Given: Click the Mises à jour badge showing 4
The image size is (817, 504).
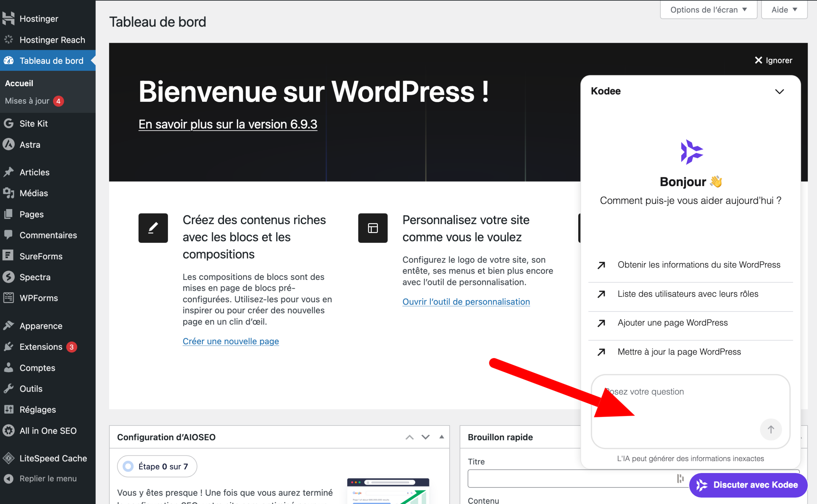Looking at the screenshot, I should (x=58, y=101).
